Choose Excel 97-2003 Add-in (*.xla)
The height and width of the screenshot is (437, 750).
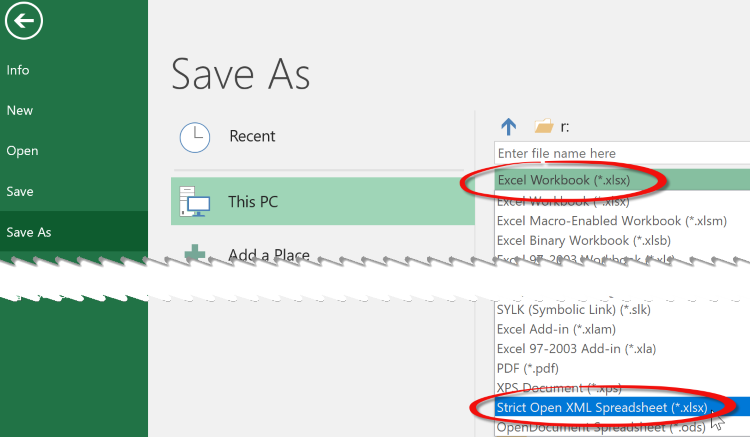(x=576, y=349)
